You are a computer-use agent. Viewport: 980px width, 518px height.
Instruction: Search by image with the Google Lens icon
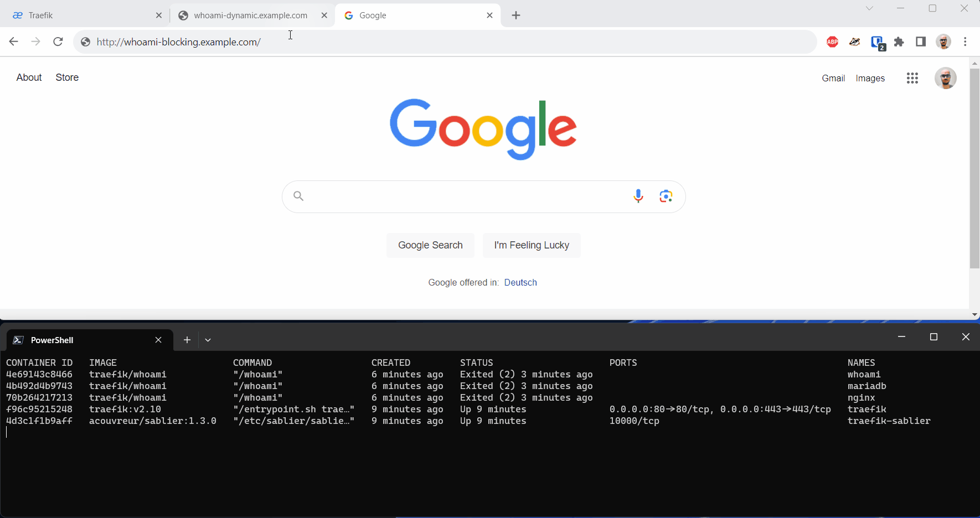(x=666, y=196)
